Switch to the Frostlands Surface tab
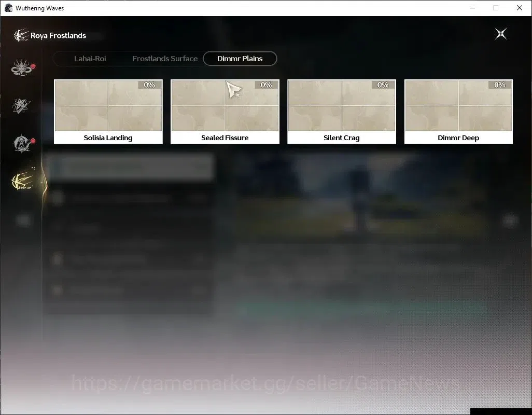The image size is (532, 415). pyautogui.click(x=165, y=59)
